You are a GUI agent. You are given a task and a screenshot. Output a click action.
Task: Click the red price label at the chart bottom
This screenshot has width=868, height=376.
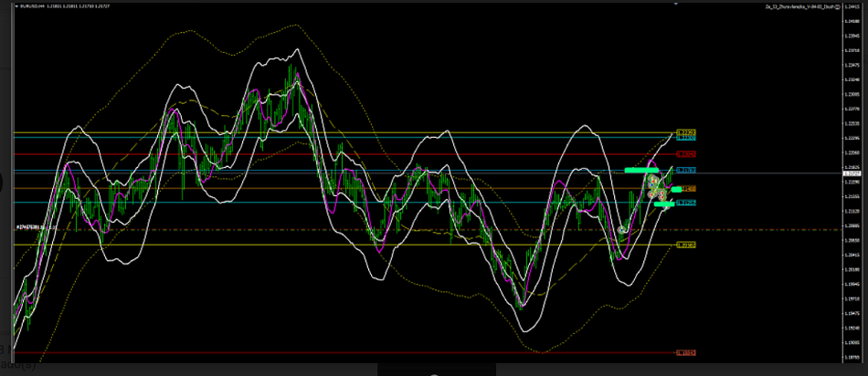[686, 352]
